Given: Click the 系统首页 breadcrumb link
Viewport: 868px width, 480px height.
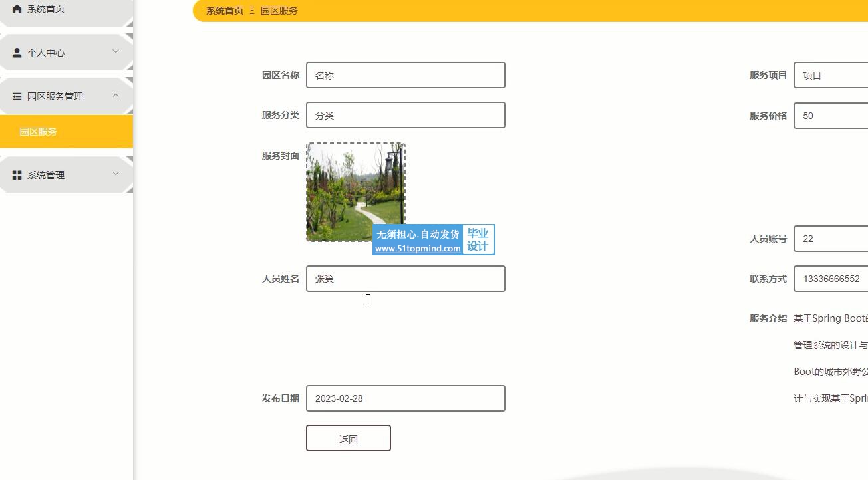Looking at the screenshot, I should point(225,11).
